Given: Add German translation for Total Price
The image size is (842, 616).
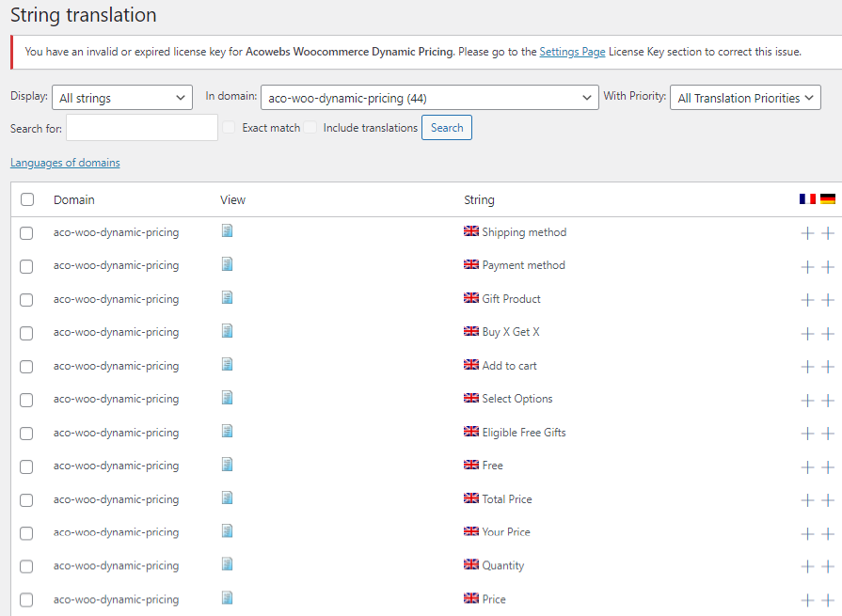Looking at the screenshot, I should pyautogui.click(x=828, y=500).
